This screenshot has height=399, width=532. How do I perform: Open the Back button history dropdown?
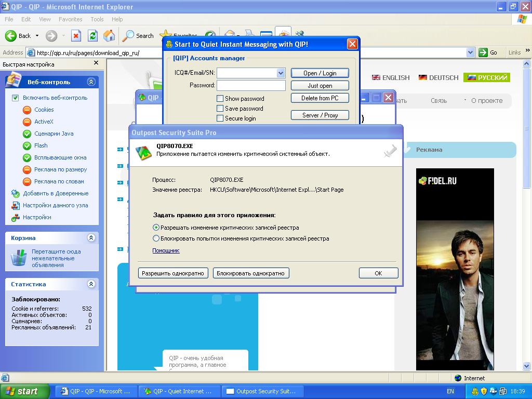37,36
